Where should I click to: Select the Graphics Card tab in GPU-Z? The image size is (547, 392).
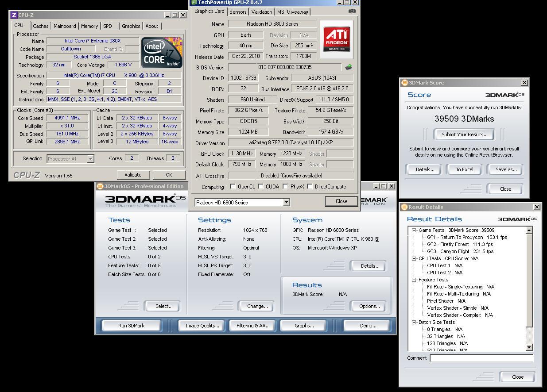[x=209, y=11]
